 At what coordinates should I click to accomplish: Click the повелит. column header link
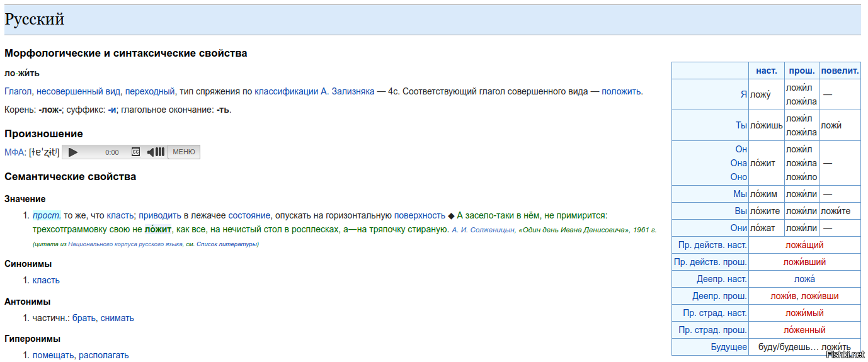point(840,71)
